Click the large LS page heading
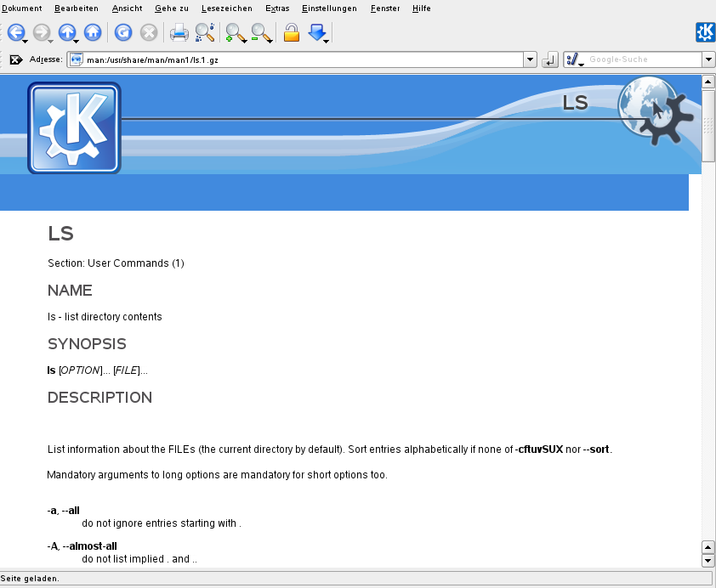This screenshot has height=588, width=716. 60,234
